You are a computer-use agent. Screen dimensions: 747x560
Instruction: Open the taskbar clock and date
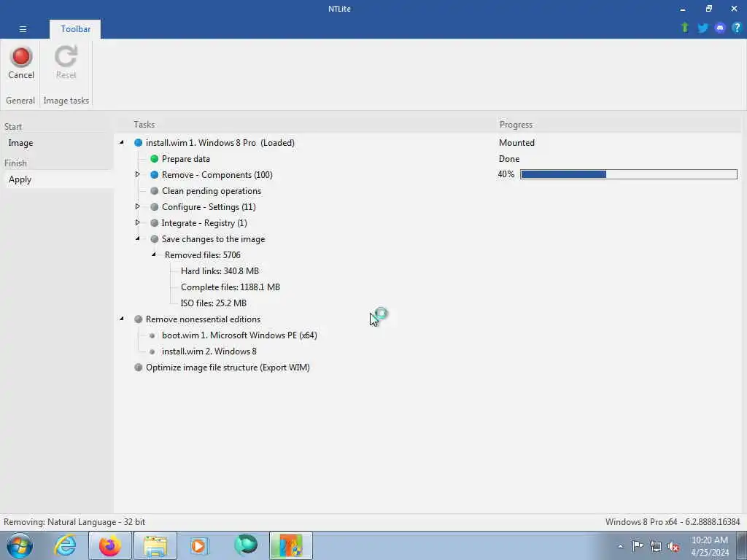coord(710,546)
